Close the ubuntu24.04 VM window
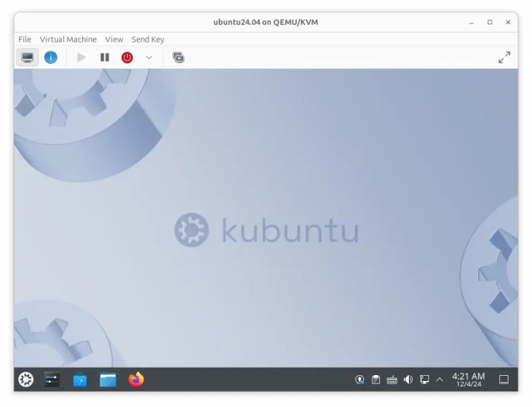The width and height of the screenshot is (532, 407). 508,22
